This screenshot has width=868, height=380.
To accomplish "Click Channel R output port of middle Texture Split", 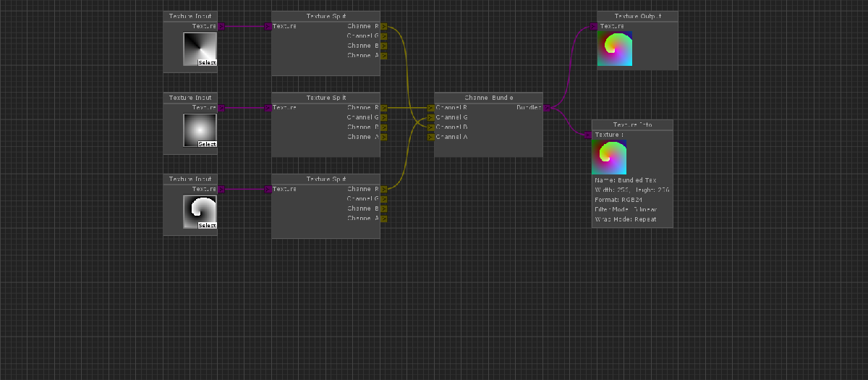I will click(383, 108).
